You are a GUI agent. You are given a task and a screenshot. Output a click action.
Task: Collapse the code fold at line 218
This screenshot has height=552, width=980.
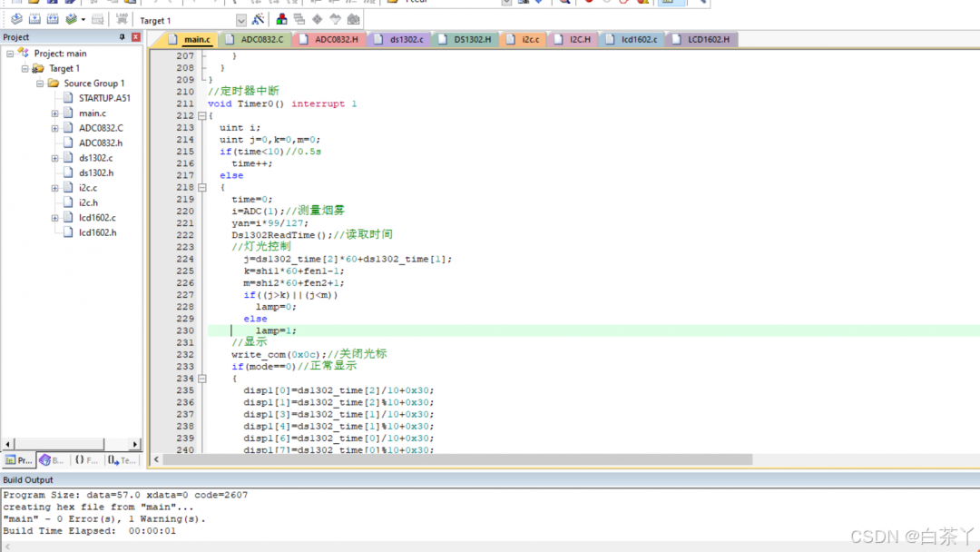coord(202,187)
